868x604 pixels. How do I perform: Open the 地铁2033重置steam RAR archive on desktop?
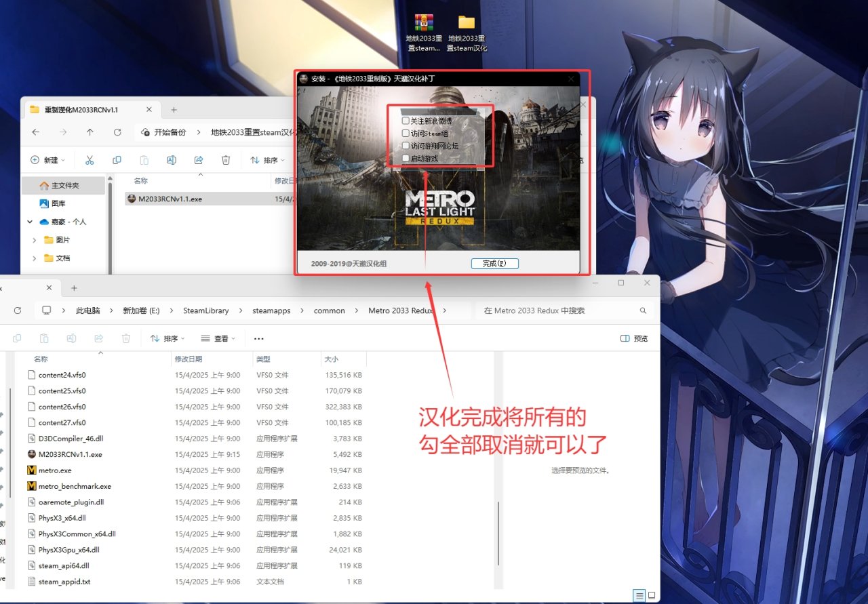424,33
